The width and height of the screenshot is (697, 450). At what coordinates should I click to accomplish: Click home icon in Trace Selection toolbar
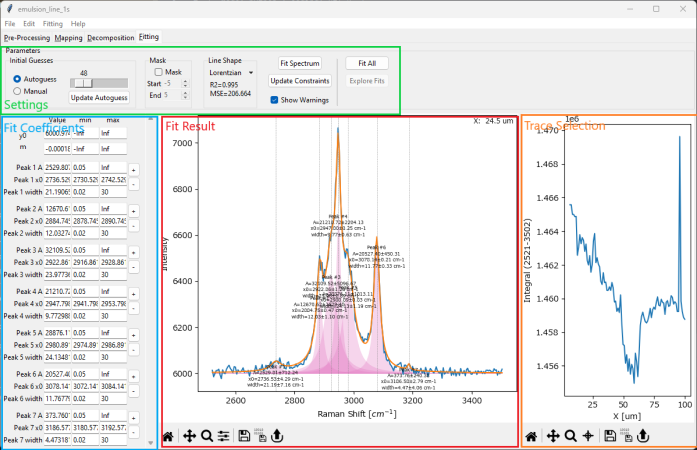coord(532,436)
